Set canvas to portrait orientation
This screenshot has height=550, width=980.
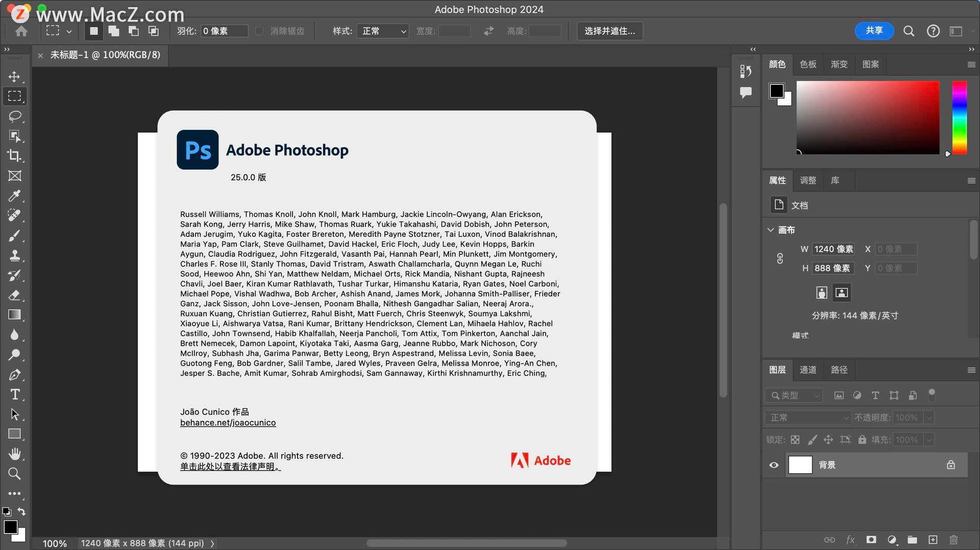point(821,293)
